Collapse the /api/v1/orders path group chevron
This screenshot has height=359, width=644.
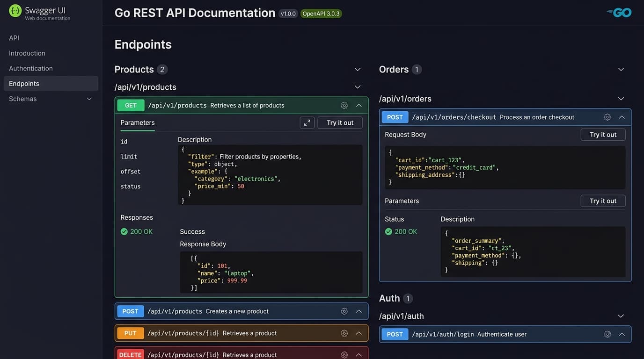(x=621, y=99)
